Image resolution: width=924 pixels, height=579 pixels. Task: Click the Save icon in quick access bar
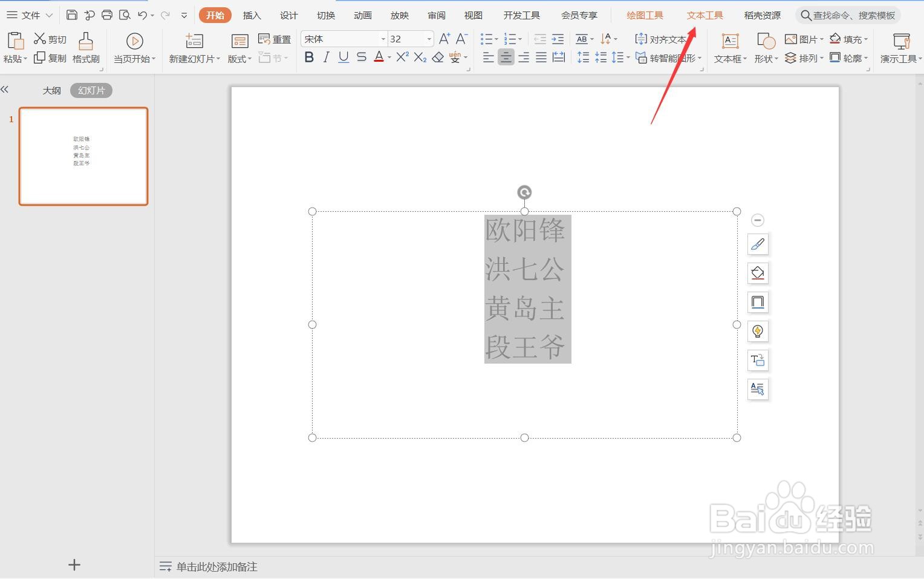point(72,15)
